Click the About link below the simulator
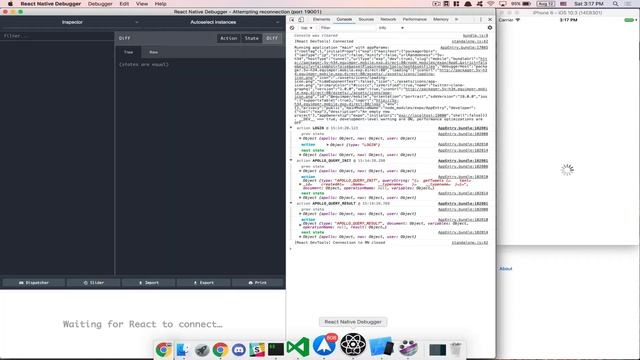 pyautogui.click(x=505, y=269)
